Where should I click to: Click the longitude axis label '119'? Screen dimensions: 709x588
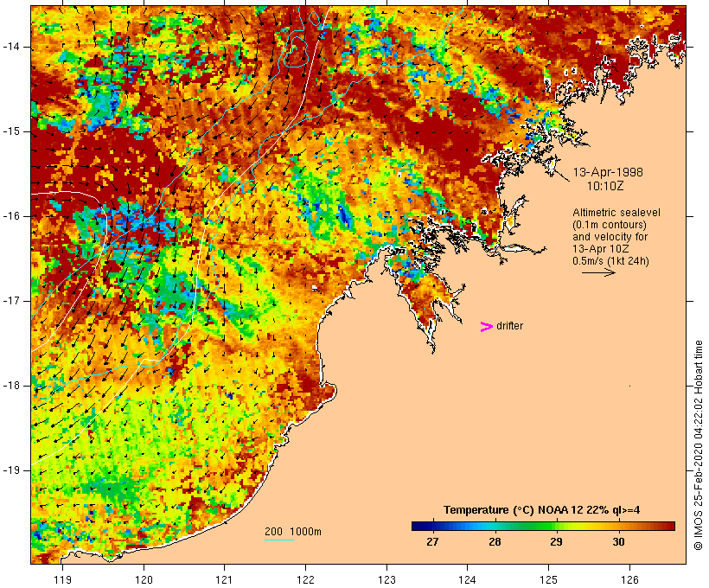point(62,579)
